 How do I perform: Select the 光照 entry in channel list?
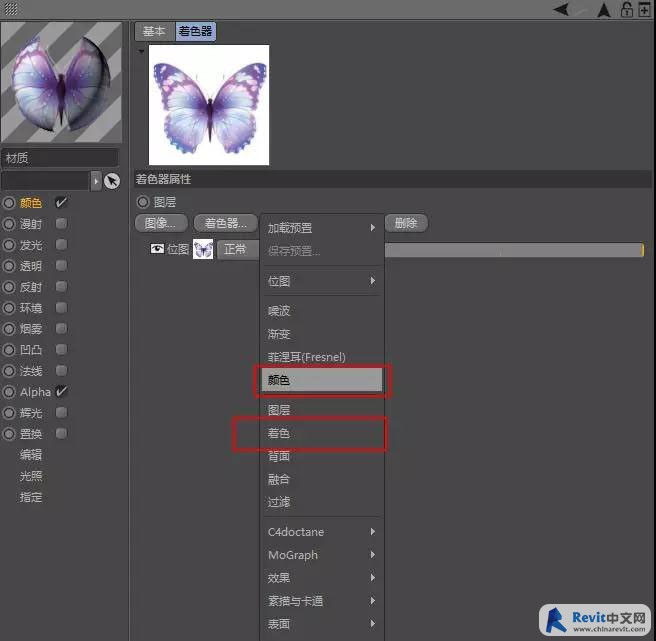[31, 476]
